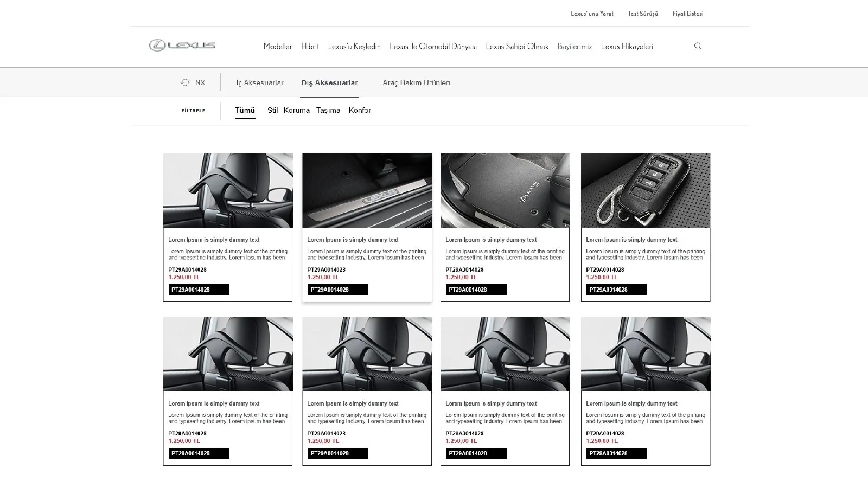Image resolution: width=868 pixels, height=488 pixels.
Task: Click black PT29A0014028 button on sill plate card
Action: click(337, 290)
